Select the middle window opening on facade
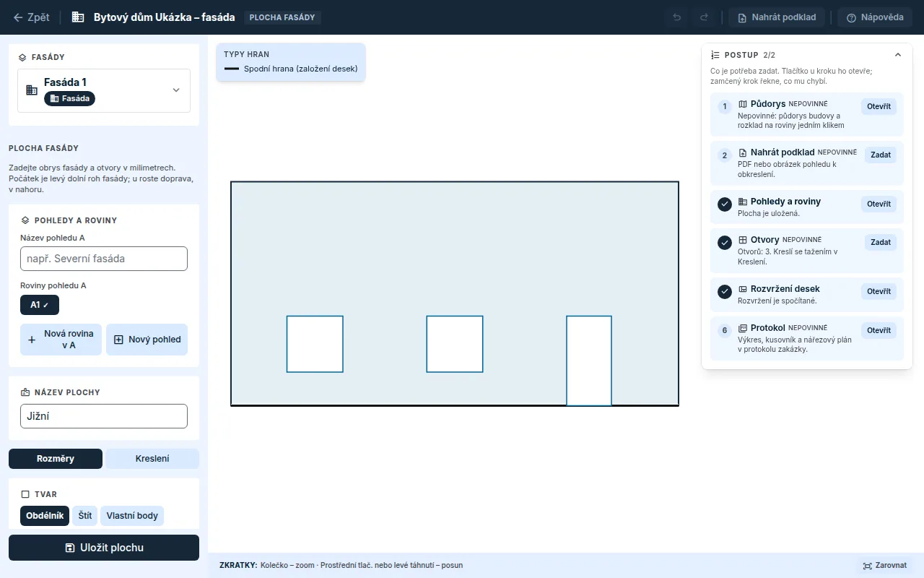The width and height of the screenshot is (924, 578). tap(455, 344)
